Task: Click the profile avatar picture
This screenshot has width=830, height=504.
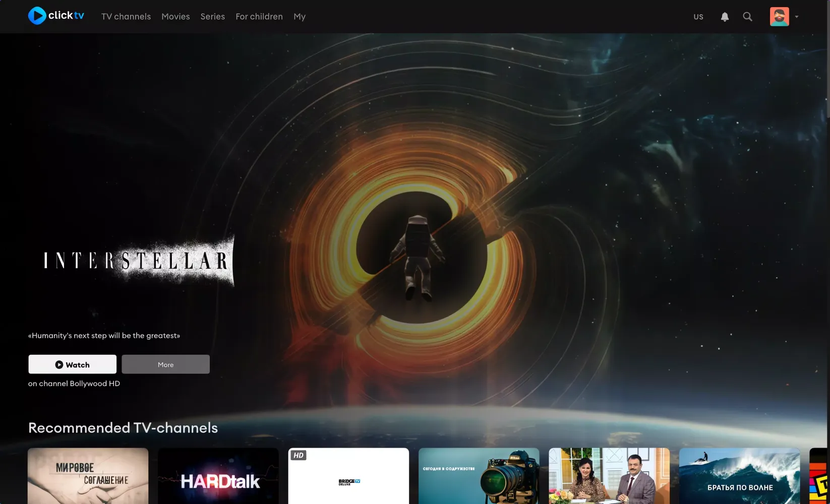Action: coord(779,16)
